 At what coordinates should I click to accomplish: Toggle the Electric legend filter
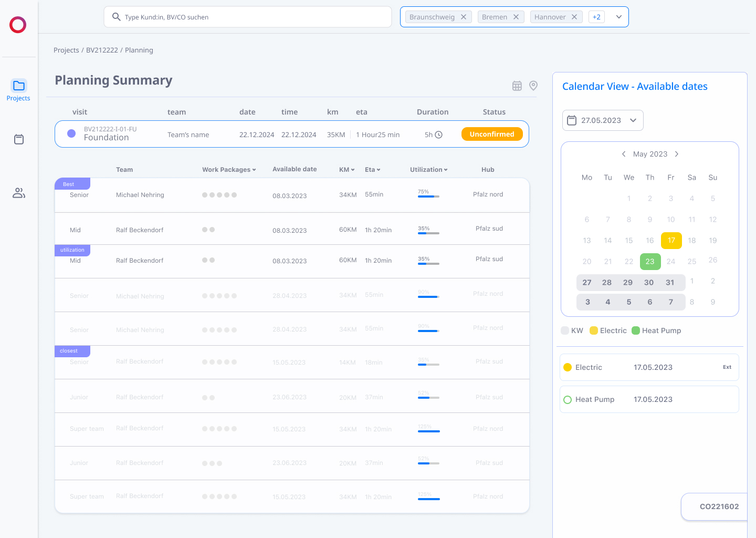(x=608, y=330)
